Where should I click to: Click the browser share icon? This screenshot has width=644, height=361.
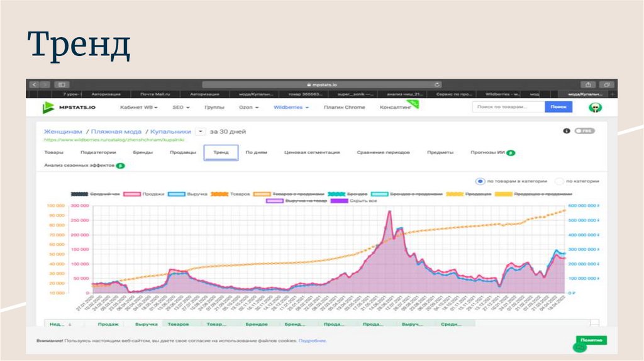tap(589, 84)
